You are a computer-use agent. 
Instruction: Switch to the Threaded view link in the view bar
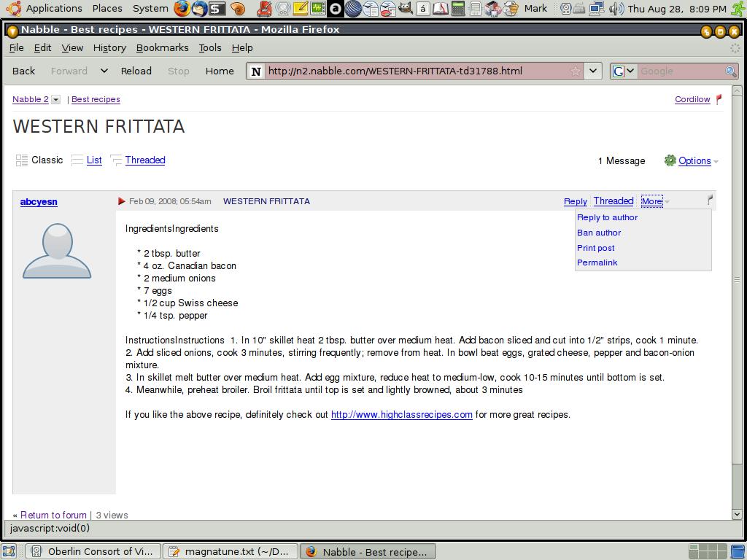(x=144, y=160)
